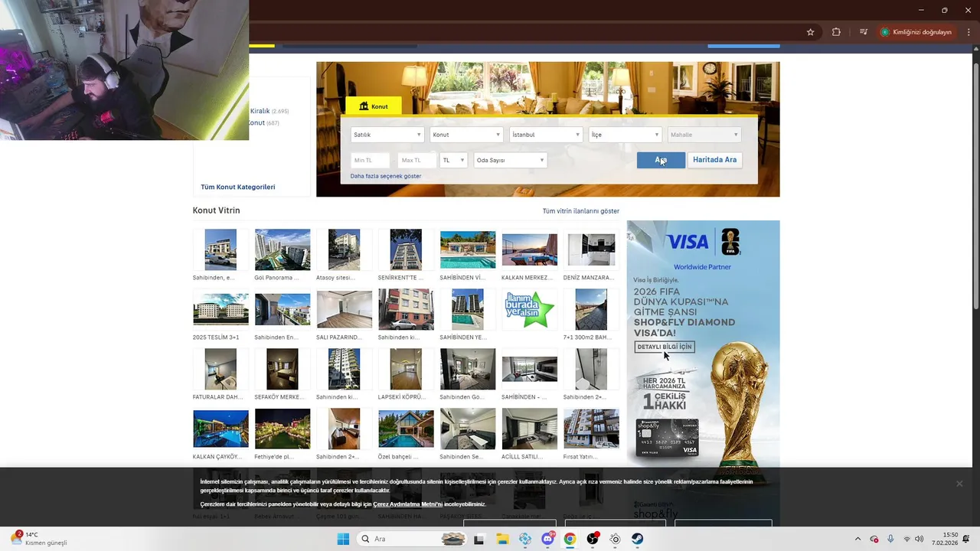Open the Oda Sayısı dropdown
980x551 pixels.
pos(510,160)
